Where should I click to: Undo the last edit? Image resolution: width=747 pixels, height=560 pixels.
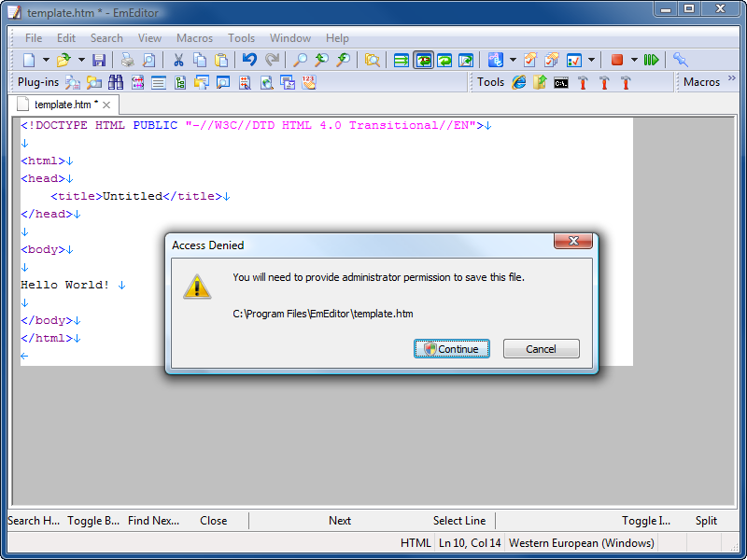[249, 60]
